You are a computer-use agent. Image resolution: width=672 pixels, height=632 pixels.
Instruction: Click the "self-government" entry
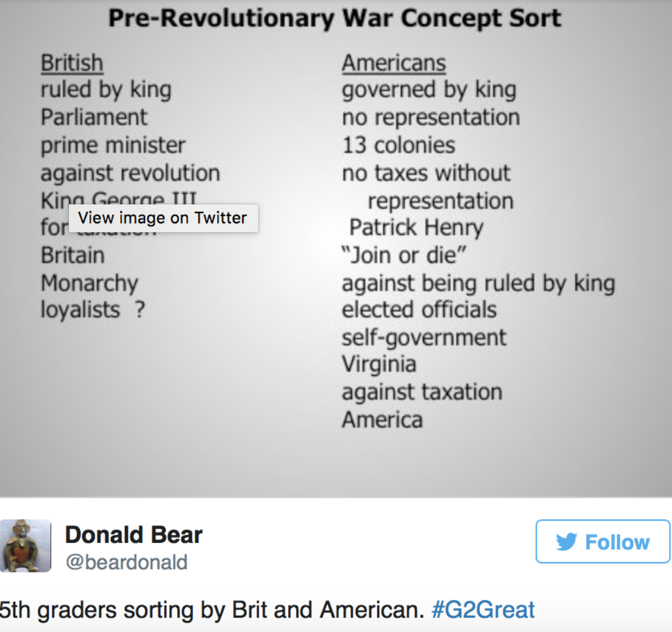pos(424,338)
